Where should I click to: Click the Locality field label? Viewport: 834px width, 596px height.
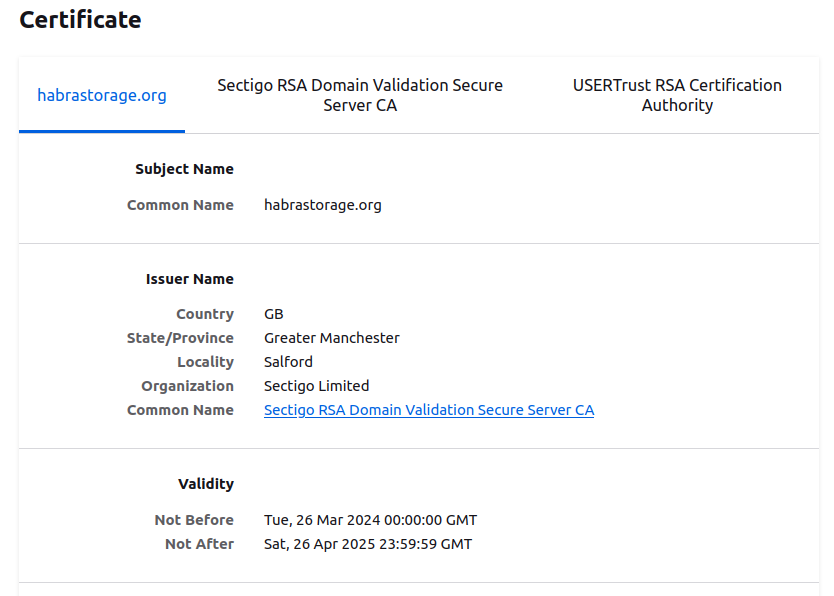205,362
